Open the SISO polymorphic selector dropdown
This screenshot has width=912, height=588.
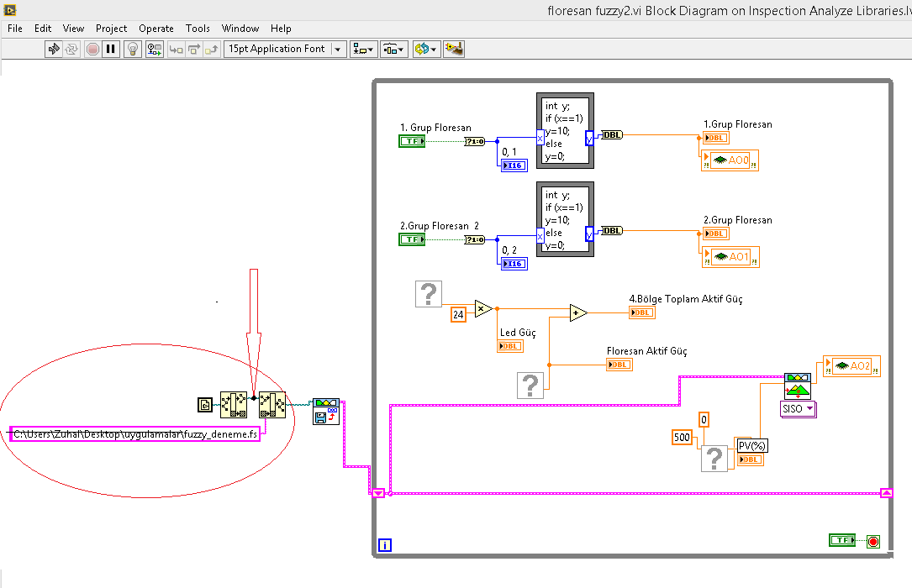pos(798,409)
